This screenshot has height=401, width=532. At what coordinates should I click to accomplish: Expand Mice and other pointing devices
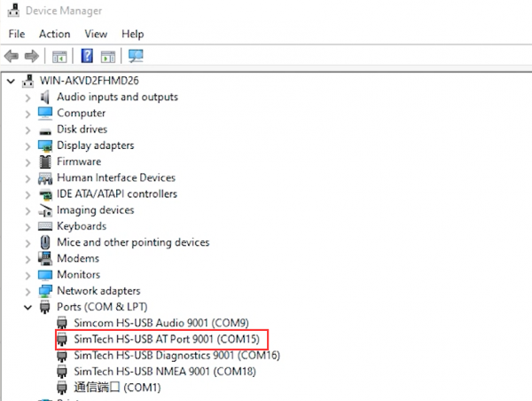tap(27, 243)
